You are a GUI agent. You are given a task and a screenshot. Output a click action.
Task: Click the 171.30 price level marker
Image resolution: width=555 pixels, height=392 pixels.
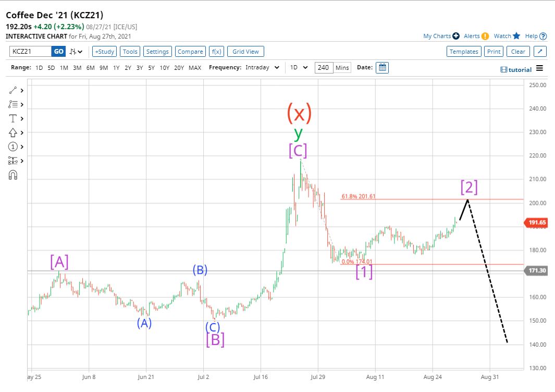537,271
